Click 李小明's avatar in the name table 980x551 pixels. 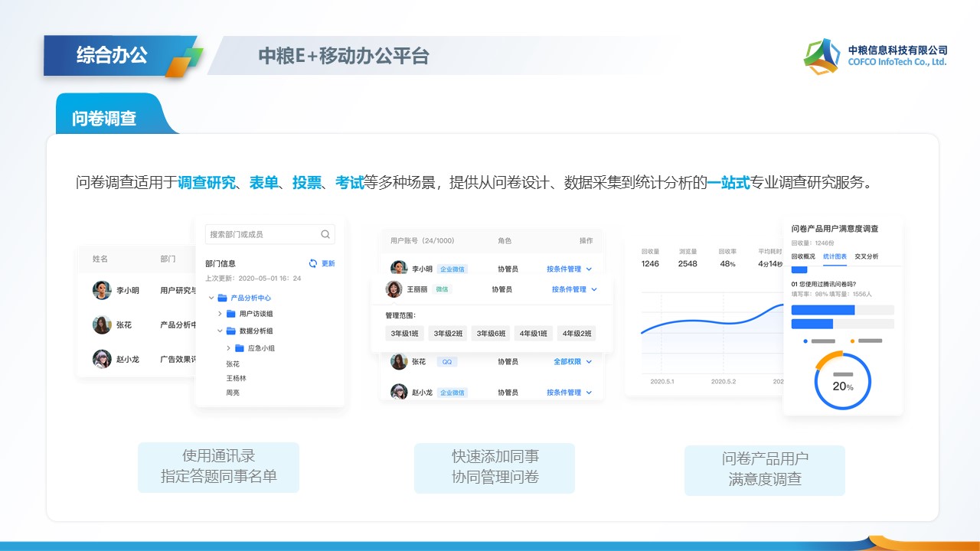(x=102, y=290)
